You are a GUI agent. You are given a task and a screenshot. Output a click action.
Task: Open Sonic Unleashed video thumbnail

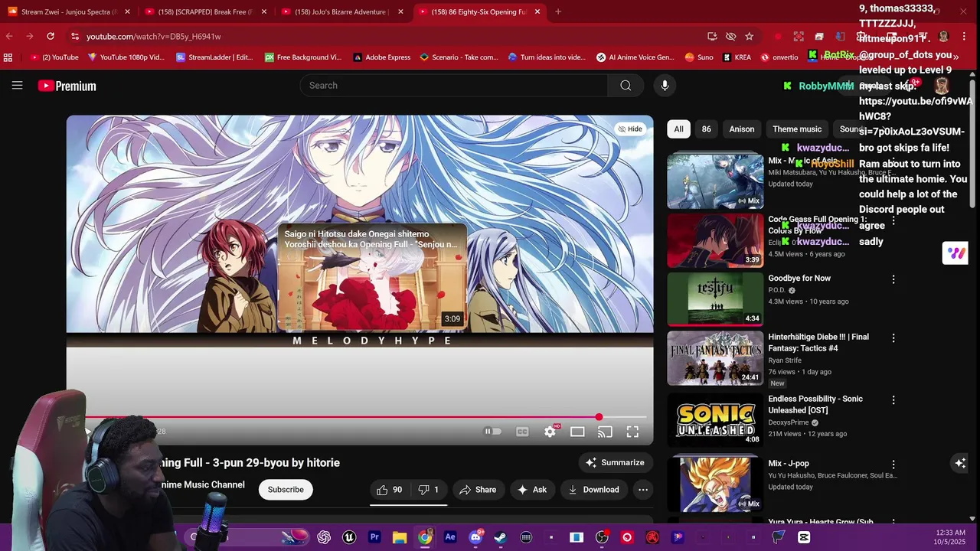[715, 420]
